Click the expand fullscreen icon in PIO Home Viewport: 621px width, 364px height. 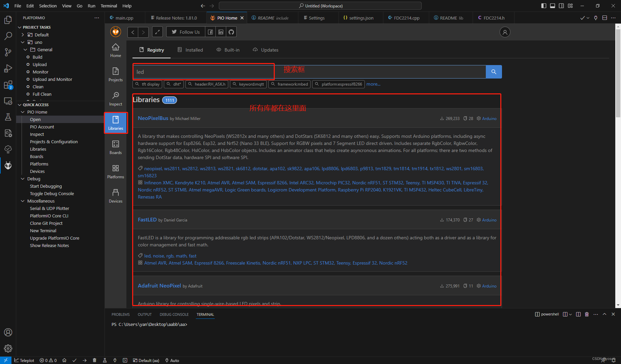tap(157, 32)
